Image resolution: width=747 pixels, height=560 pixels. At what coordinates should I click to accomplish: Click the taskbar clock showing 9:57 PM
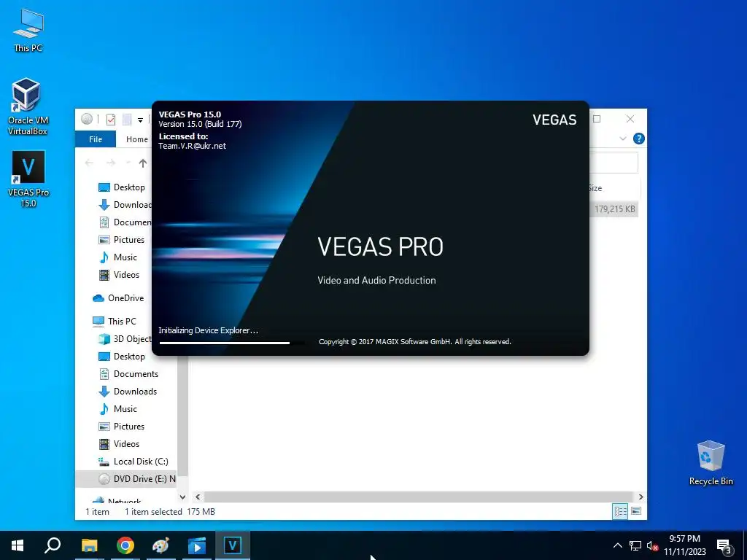coord(684,545)
